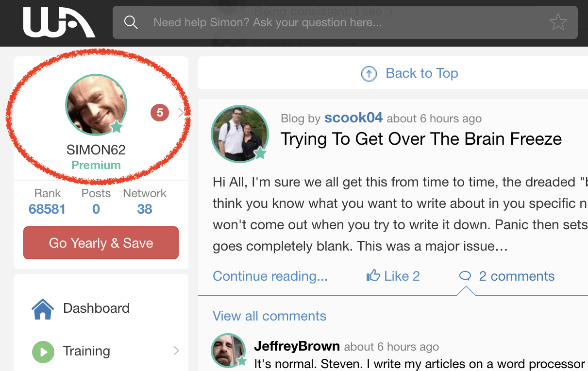Viewport: 588px width, 371px height.
Task: Like the post with thumbs-up icon
Action: (x=373, y=276)
